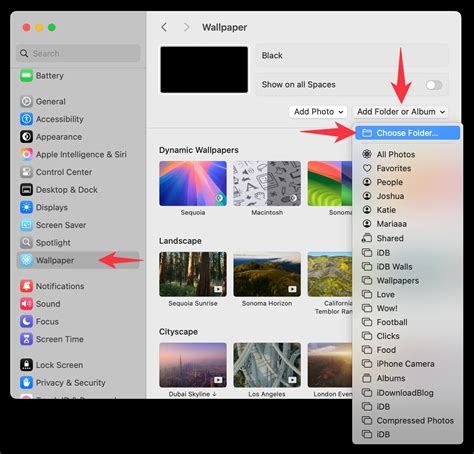This screenshot has width=474, height=454.
Task: Choose Mariaaa from the menu
Action: pos(408,224)
